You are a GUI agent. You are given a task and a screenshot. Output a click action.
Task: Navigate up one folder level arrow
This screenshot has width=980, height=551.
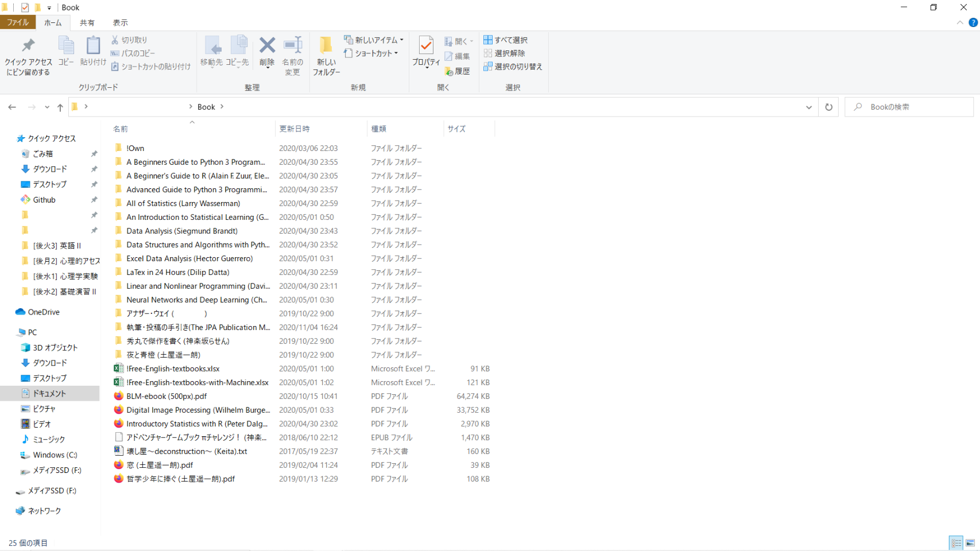pos(60,107)
